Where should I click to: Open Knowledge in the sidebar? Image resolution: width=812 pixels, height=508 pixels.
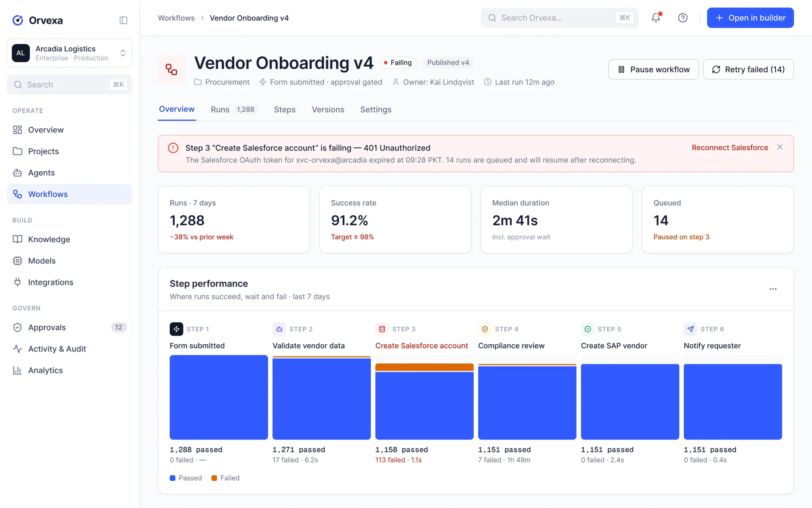[x=69, y=239]
